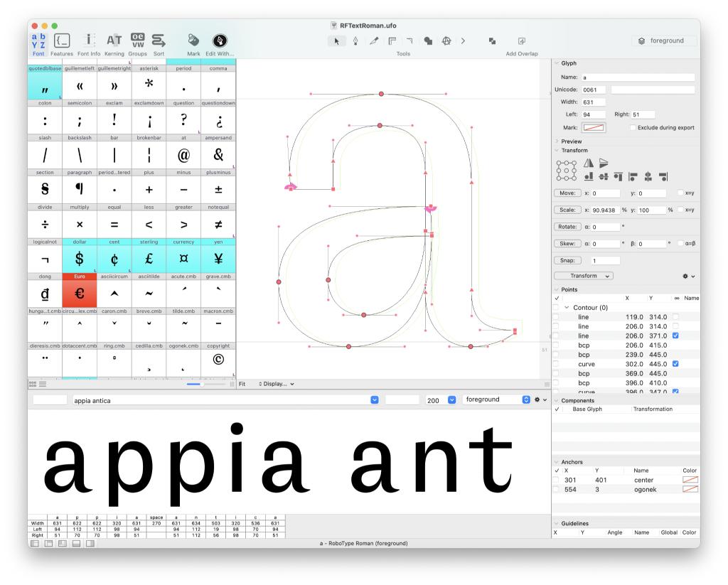Select the shape merge tool
This screenshot has height=585, width=728.
tap(428, 41)
